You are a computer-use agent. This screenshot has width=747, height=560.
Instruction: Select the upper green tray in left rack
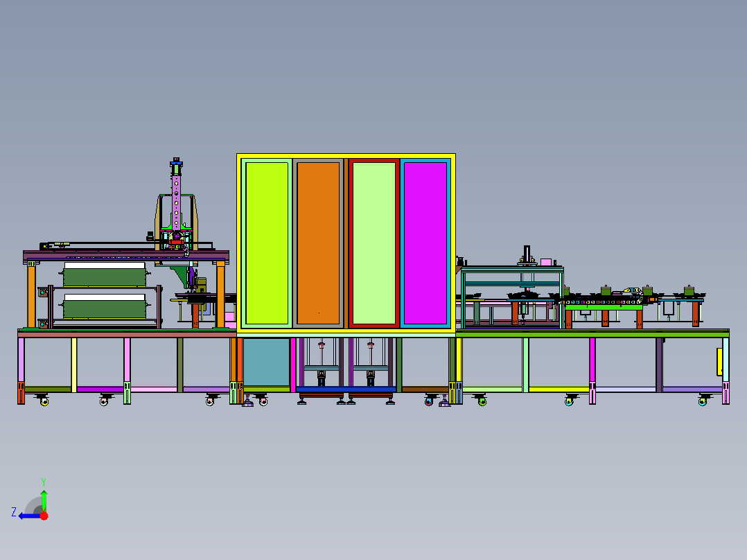tap(105, 277)
